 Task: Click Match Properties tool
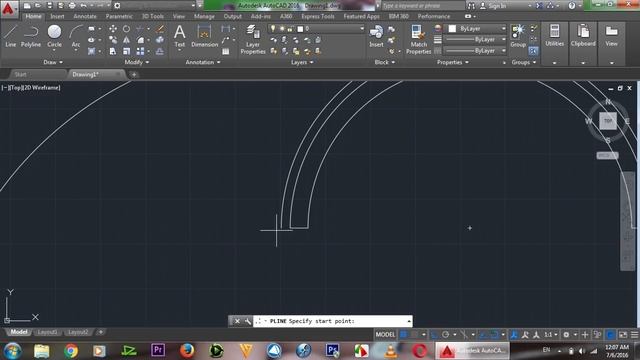(418, 39)
